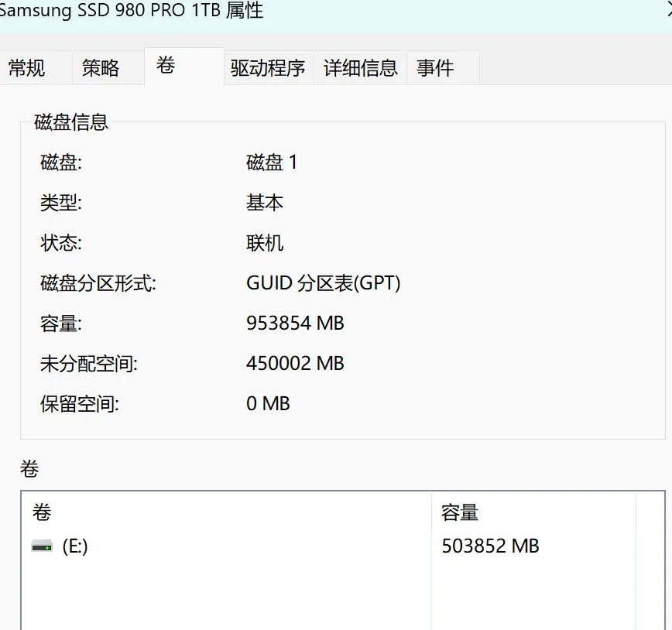Click the 503852 MB capacity cell

[x=490, y=546]
